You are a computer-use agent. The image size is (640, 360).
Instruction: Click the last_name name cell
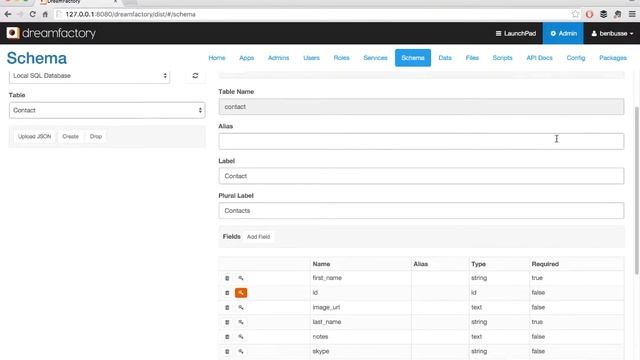pyautogui.click(x=327, y=322)
